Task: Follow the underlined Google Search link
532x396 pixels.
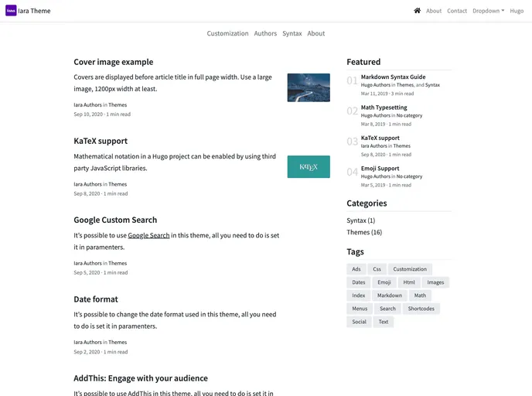Action: click(x=148, y=235)
